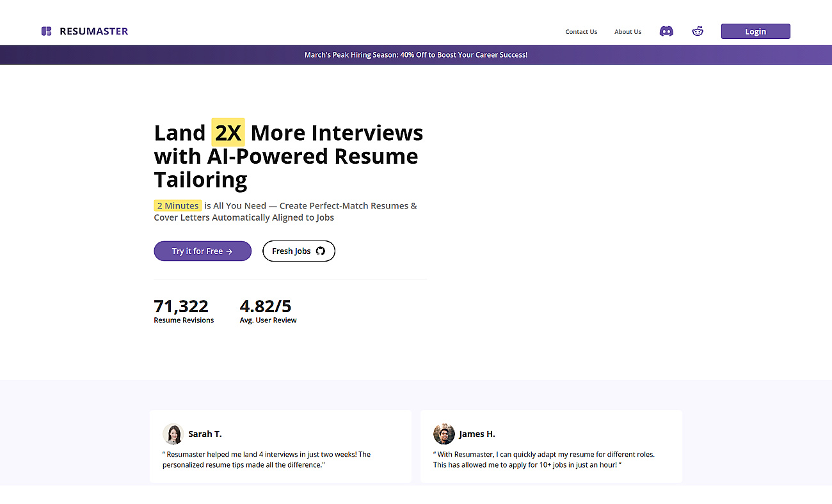
Task: Start with Try it for Free
Action: click(x=203, y=251)
